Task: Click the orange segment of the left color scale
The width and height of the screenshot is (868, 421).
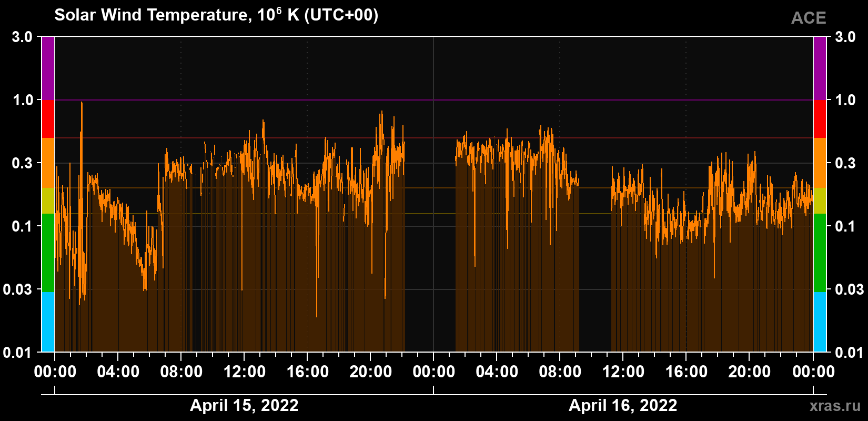Action: [x=48, y=163]
